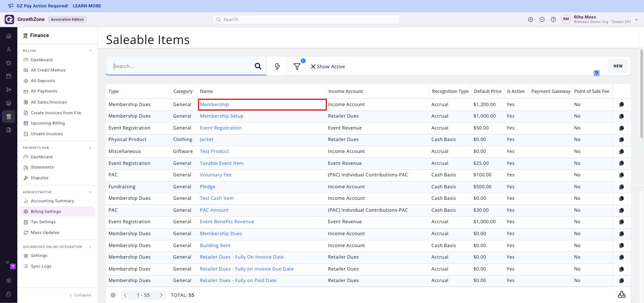This screenshot has width=644, height=303.
Task: Open the lock icon at bottom of left rail
Action: pyautogui.click(x=9, y=294)
